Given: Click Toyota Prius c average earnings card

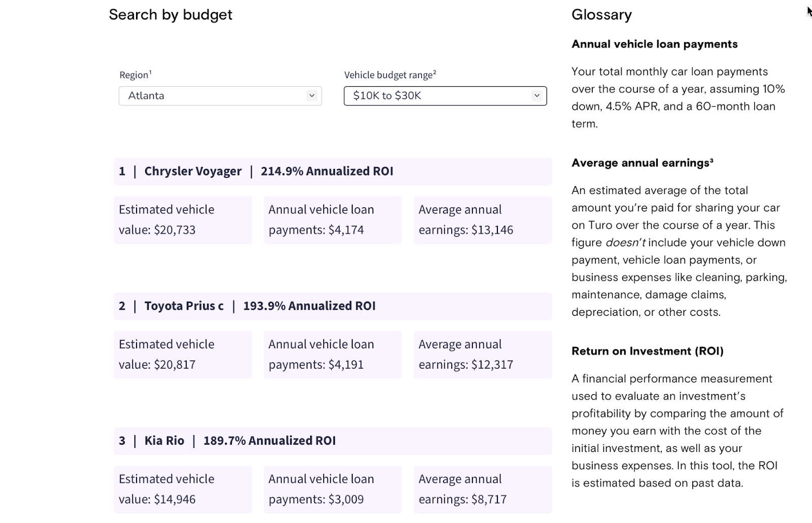Looking at the screenshot, I should coord(482,354).
